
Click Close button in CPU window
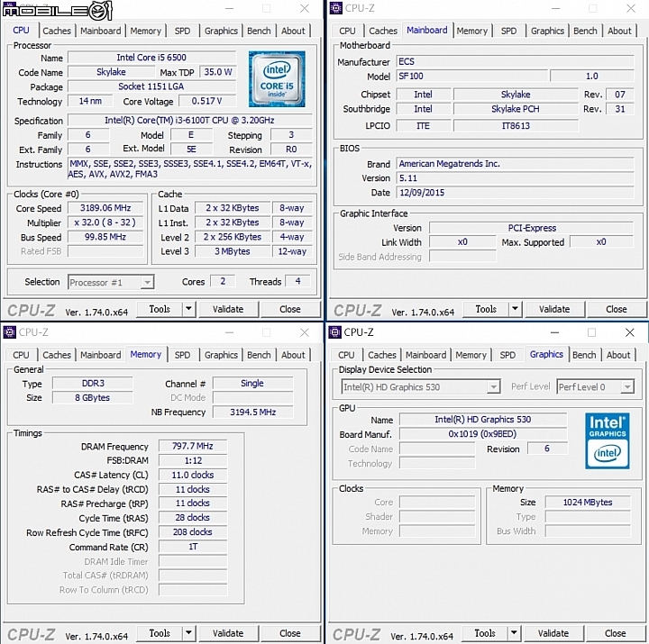[290, 309]
